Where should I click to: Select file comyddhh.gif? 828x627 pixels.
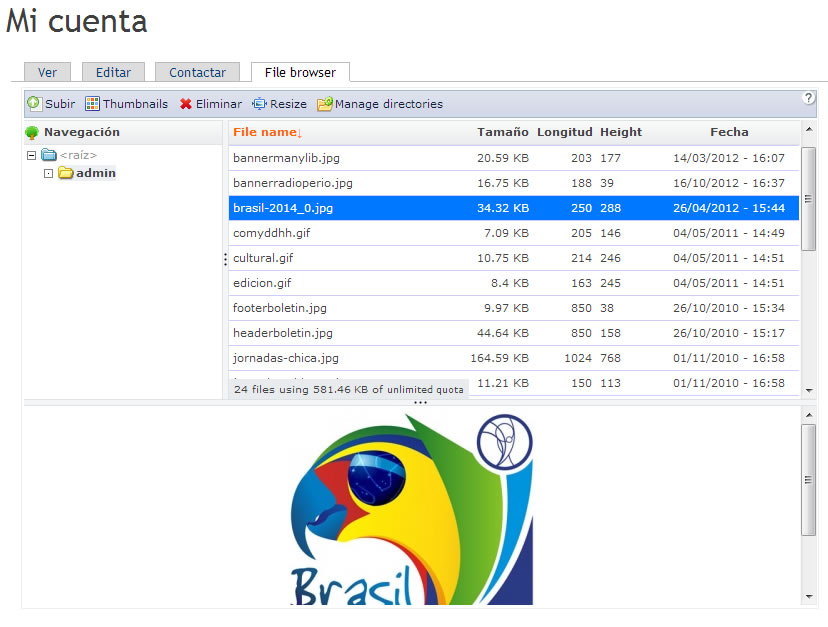point(514,233)
